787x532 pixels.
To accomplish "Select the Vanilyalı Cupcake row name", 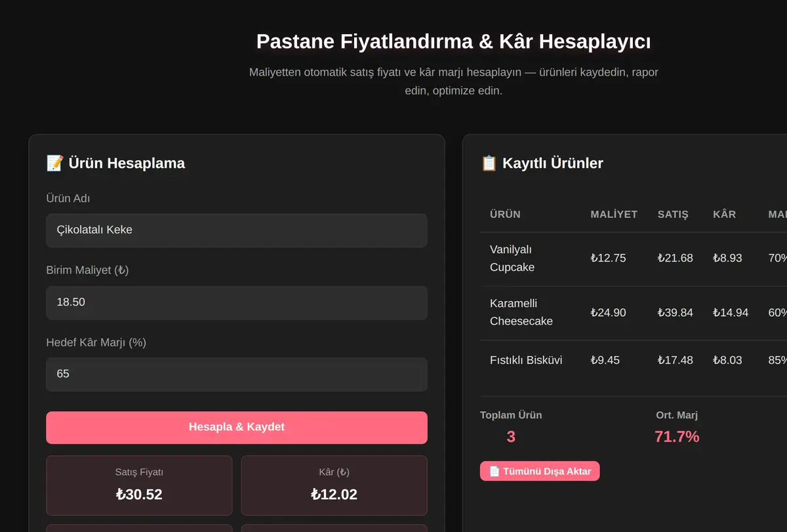I will point(512,258).
